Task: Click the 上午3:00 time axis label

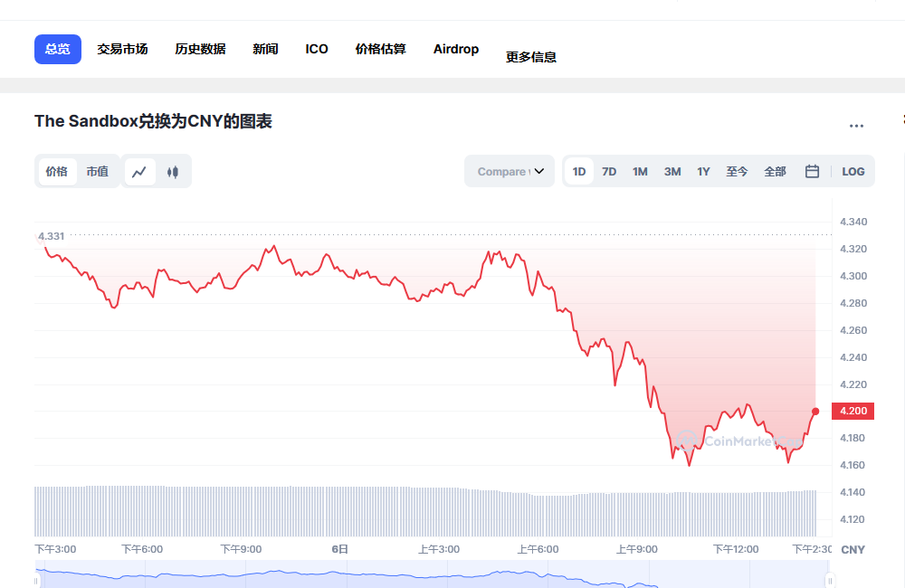Action: [x=439, y=549]
